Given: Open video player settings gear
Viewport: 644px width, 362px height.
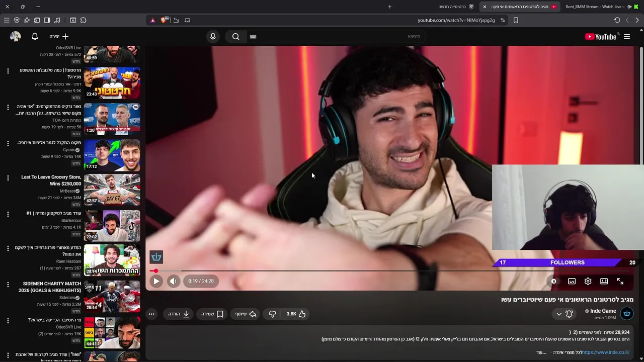Looking at the screenshot, I should tap(588, 282).
